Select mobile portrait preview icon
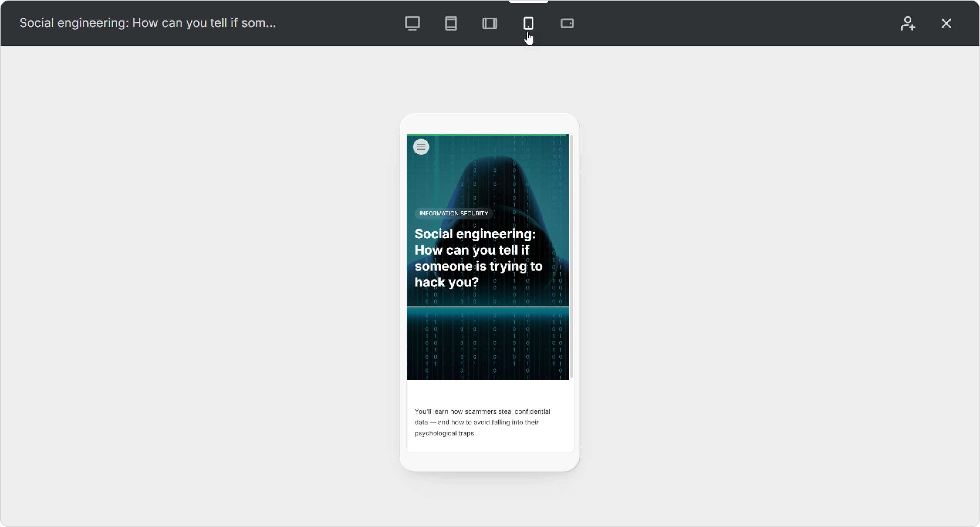Image resolution: width=980 pixels, height=527 pixels. (x=528, y=23)
